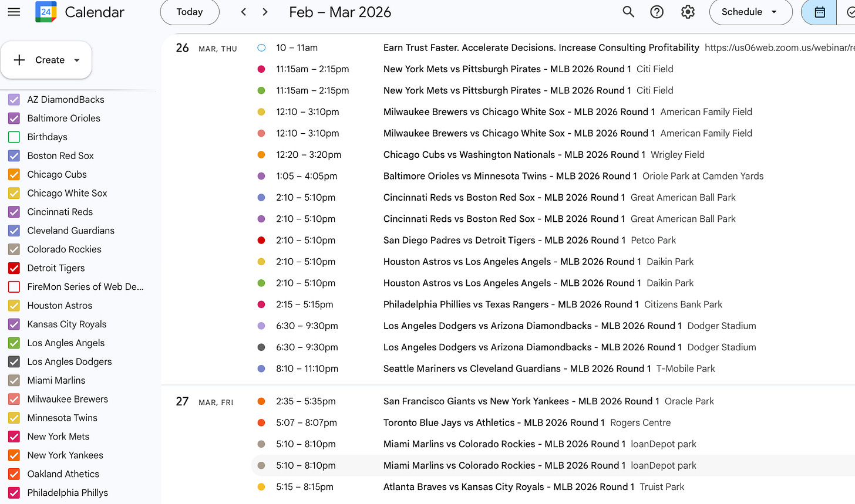Open Philadelphia Phillies vs Texas Rangers event
This screenshot has width=855, height=504.
(x=511, y=305)
